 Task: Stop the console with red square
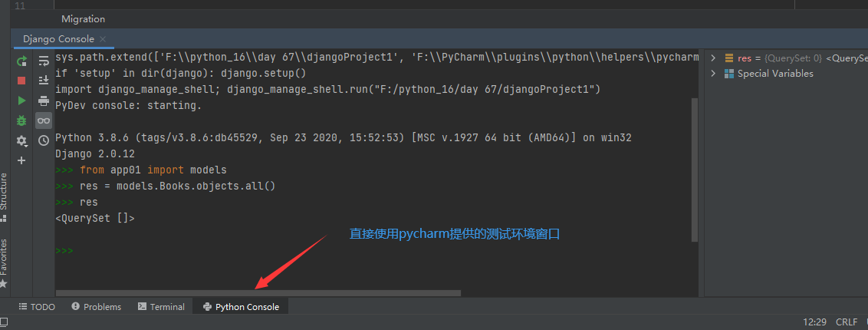pos(21,81)
